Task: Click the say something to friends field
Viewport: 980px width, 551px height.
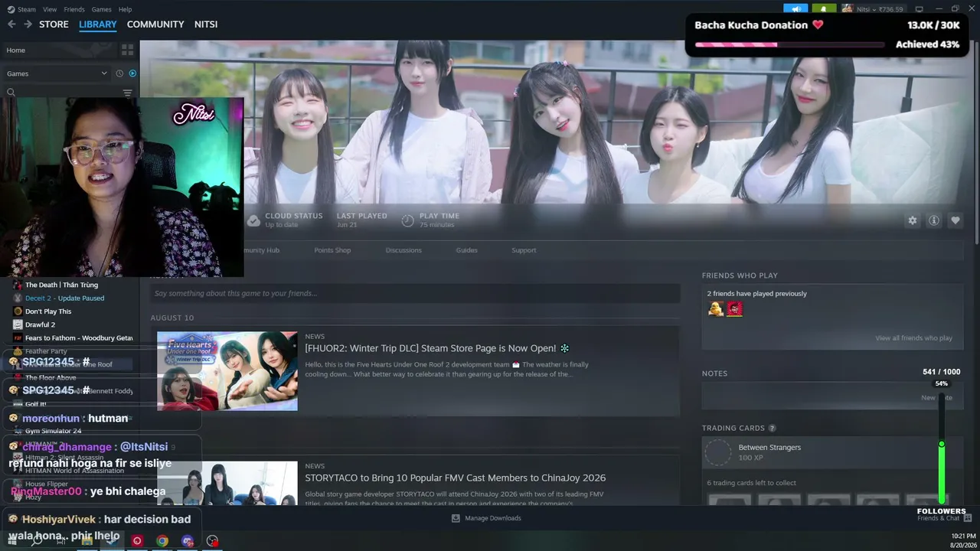Action: 415,293
